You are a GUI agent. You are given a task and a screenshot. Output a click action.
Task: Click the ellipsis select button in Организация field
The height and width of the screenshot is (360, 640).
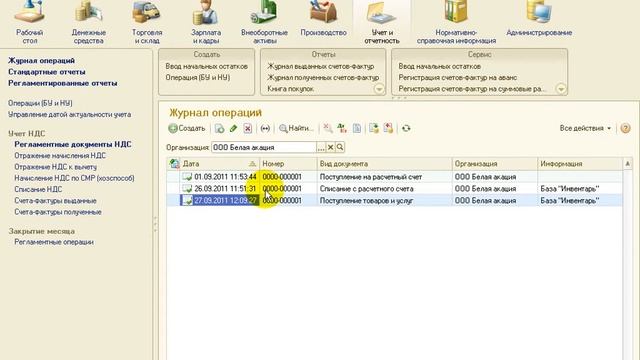[x=321, y=147]
